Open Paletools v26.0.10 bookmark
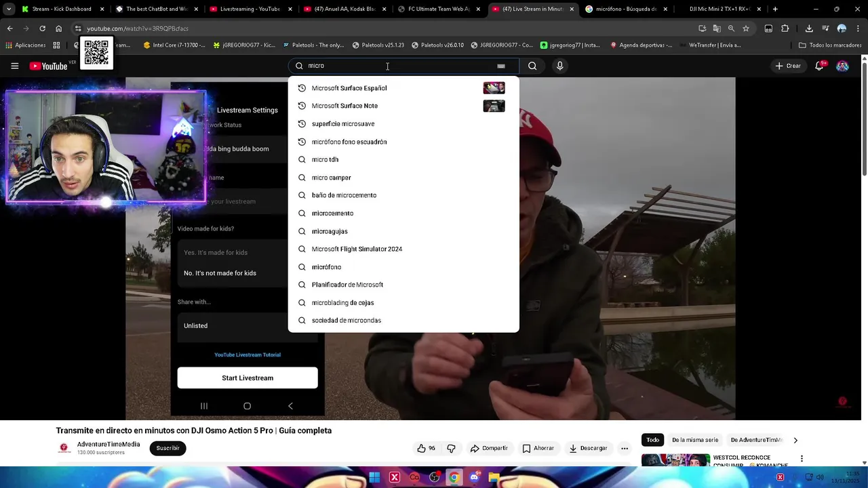868x488 pixels. tap(437, 45)
